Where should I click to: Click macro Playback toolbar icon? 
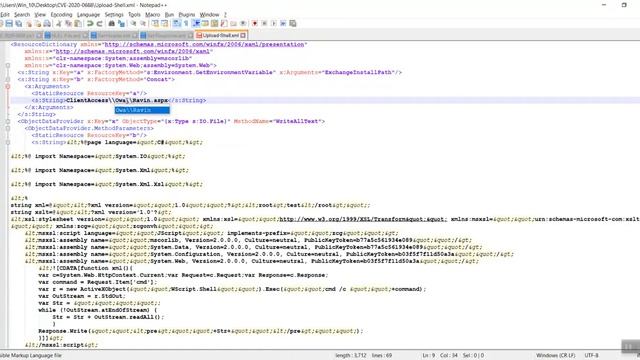pyautogui.click(x=273, y=24)
